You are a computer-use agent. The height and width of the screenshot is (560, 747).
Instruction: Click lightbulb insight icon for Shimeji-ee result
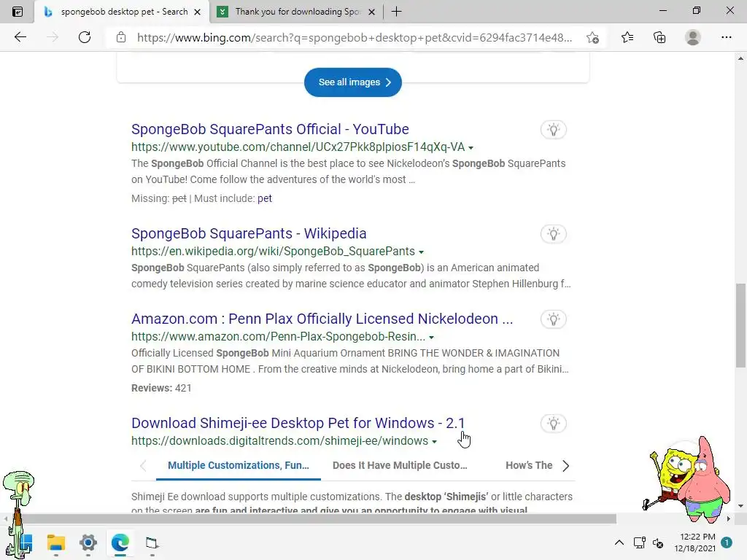click(x=553, y=424)
